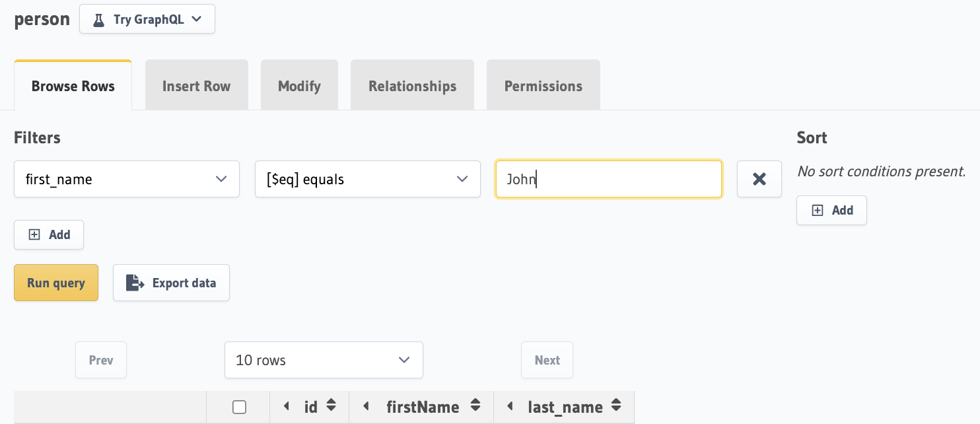Open the Relationships tab
The width and height of the screenshot is (980, 424).
pyautogui.click(x=412, y=86)
